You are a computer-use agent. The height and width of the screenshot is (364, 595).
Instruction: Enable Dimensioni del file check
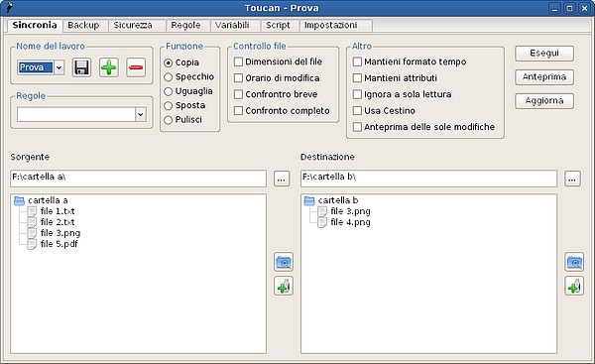coord(238,61)
